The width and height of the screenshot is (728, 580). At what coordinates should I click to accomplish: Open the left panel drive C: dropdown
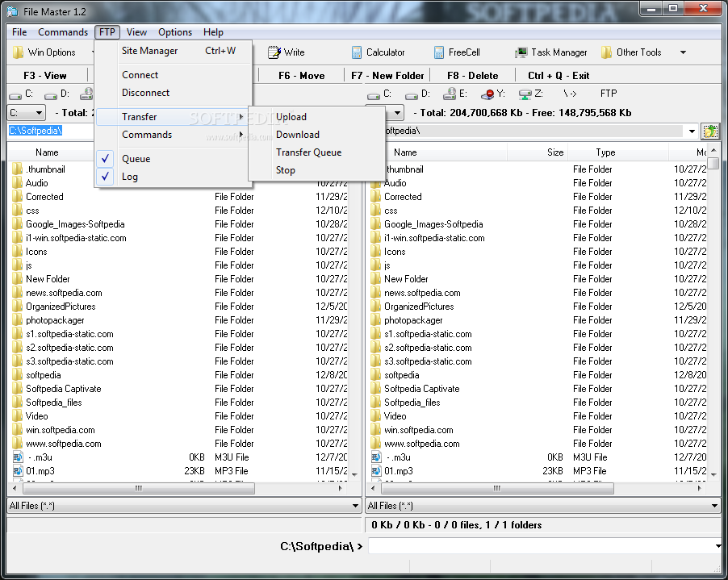pos(39,113)
